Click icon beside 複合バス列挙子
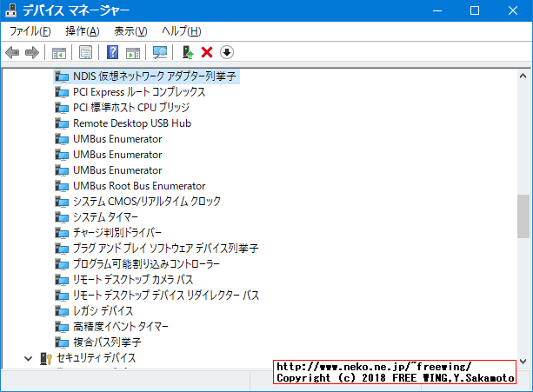This screenshot has height=392, width=533. point(62,342)
